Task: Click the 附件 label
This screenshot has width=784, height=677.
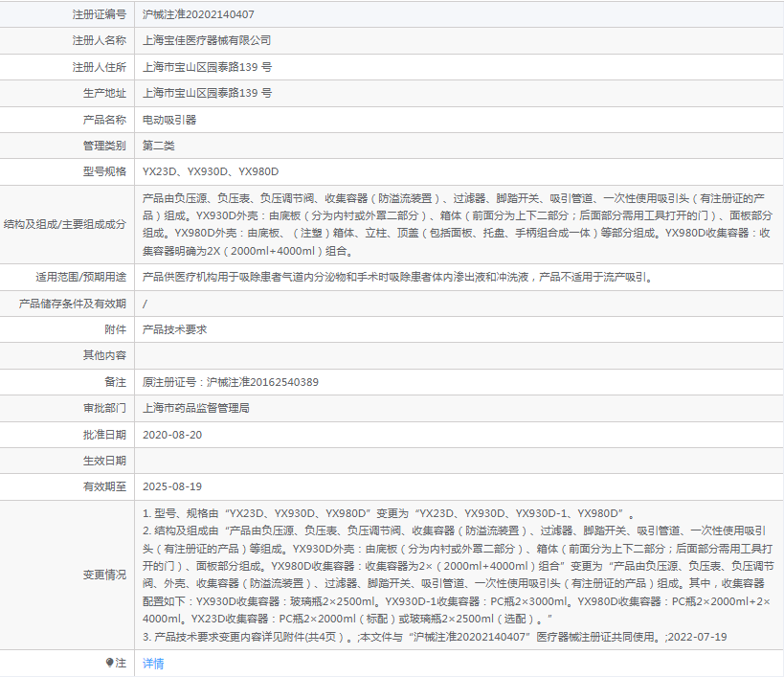Action: click(x=115, y=329)
